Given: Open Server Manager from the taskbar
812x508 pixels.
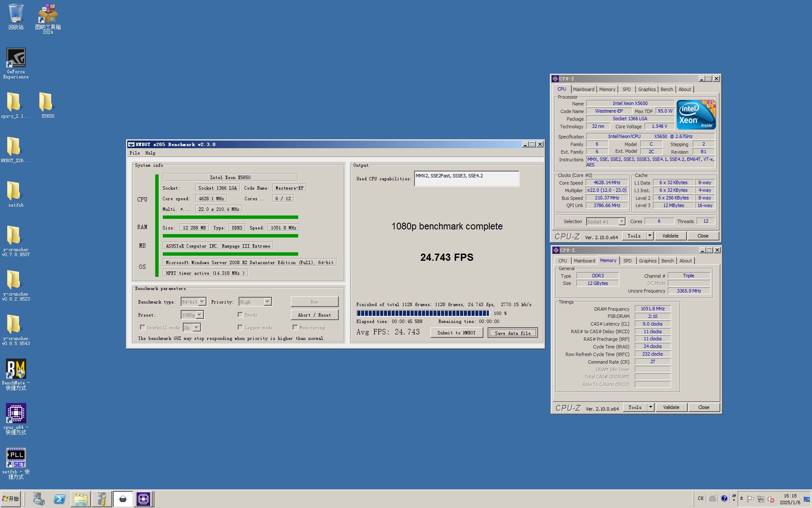Looking at the screenshot, I should [38, 499].
